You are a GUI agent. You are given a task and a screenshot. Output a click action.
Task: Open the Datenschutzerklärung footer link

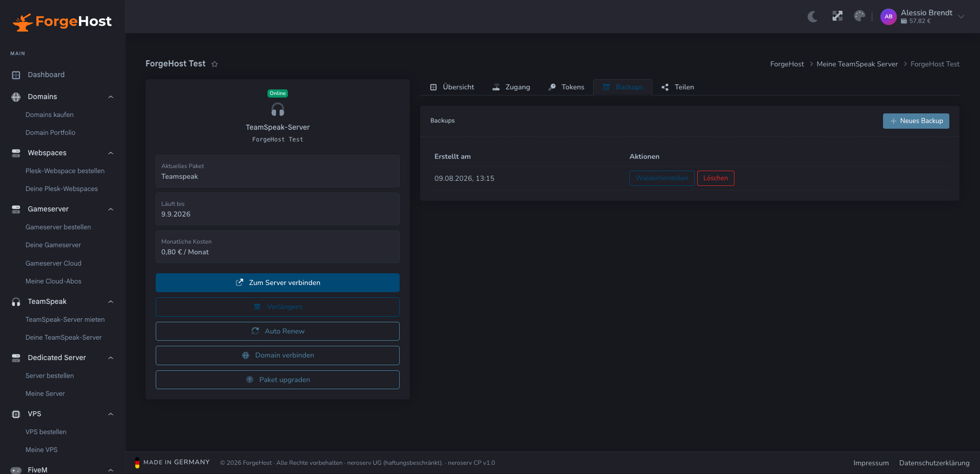coord(935,463)
